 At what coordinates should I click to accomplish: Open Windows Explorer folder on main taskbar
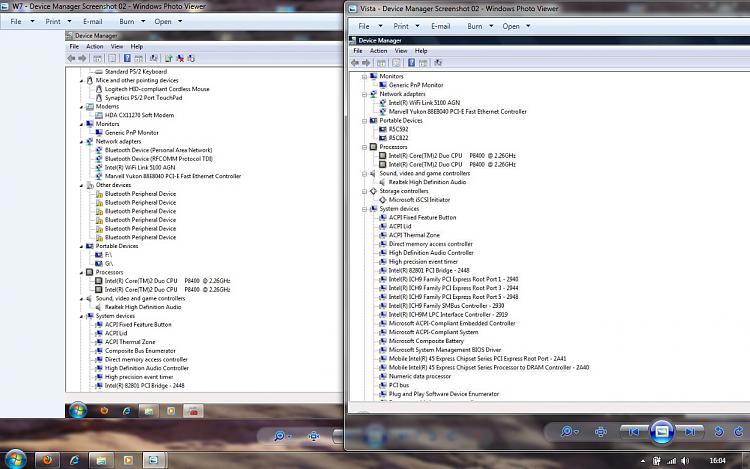(x=101, y=460)
